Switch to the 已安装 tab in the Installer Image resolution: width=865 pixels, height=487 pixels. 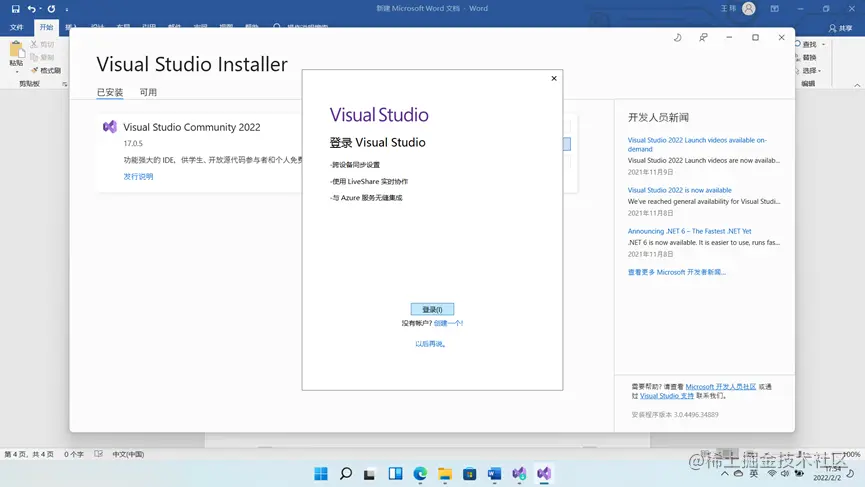pyautogui.click(x=110, y=92)
